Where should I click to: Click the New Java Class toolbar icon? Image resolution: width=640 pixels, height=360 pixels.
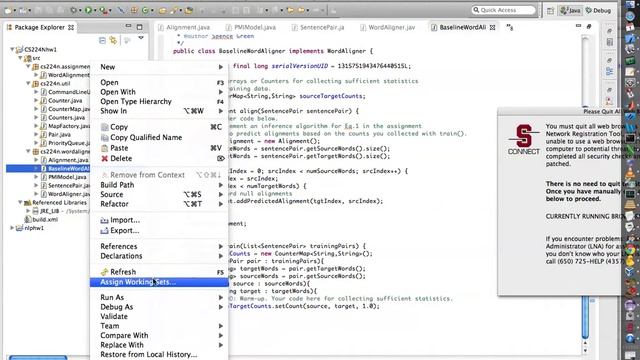coord(145,10)
